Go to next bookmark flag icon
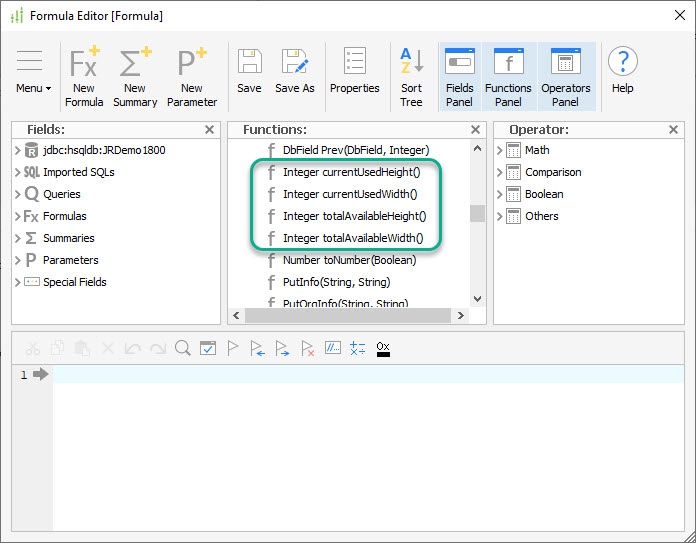 (x=282, y=349)
